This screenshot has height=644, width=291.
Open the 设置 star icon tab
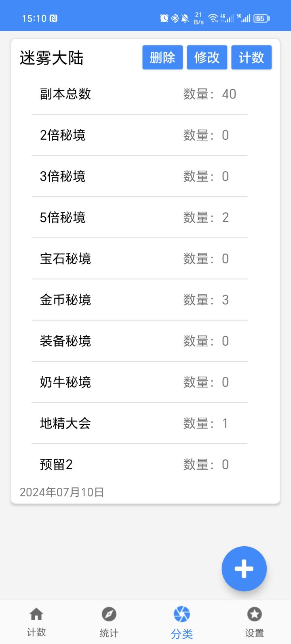255,614
